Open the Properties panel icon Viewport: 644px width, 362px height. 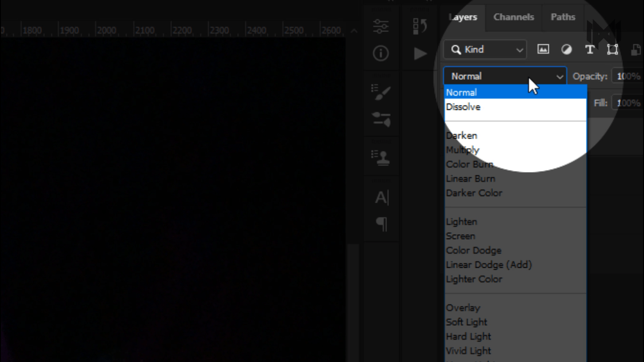pos(381,26)
